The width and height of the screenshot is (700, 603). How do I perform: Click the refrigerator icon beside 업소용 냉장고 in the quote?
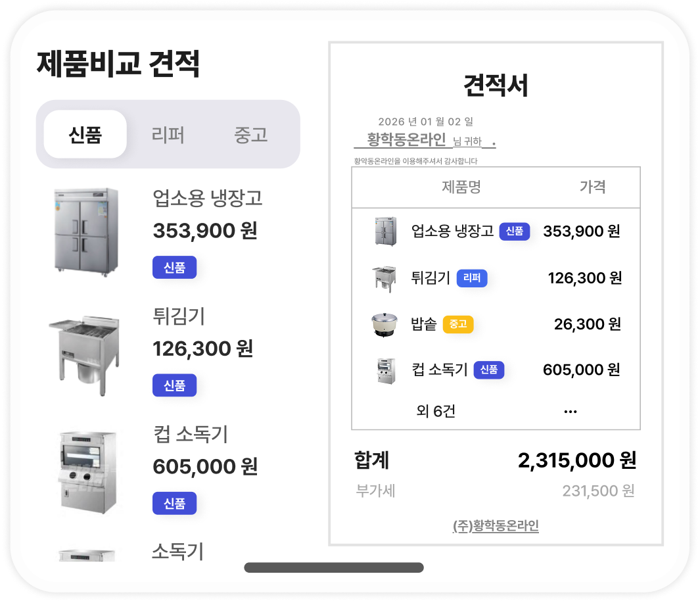point(385,231)
